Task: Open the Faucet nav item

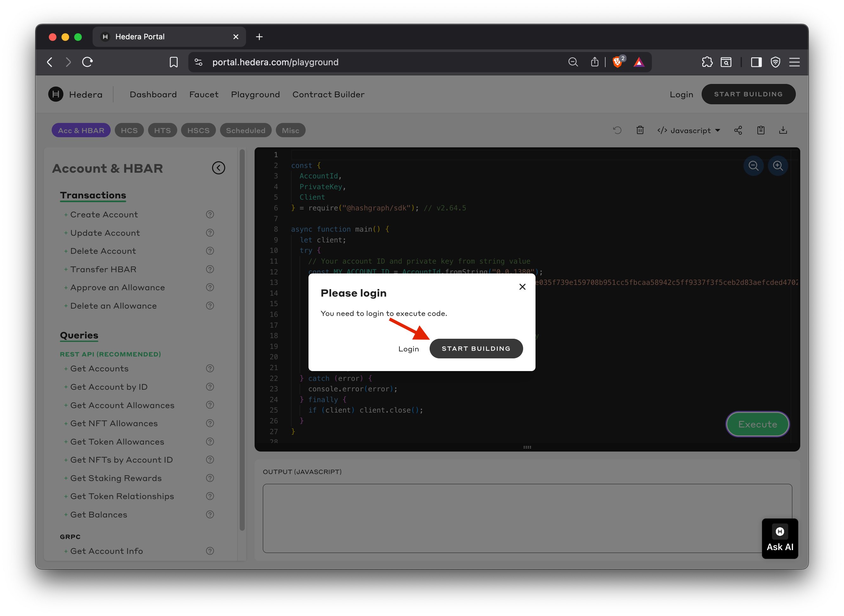Action: coord(204,94)
